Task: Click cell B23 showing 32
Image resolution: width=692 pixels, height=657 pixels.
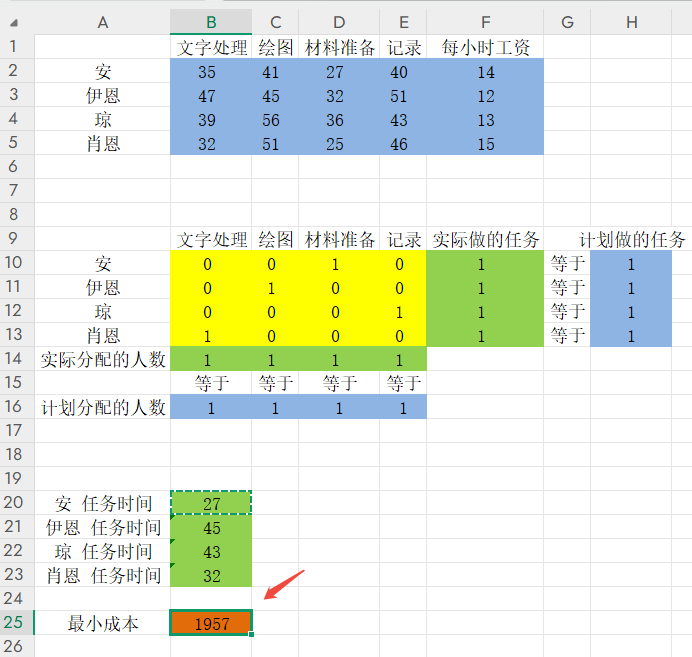Action: (x=211, y=575)
